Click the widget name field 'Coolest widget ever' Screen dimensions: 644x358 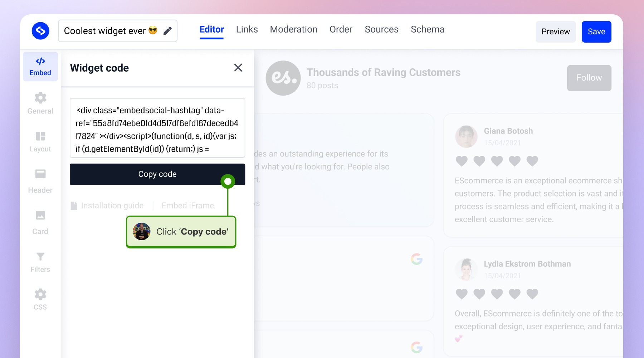click(118, 31)
